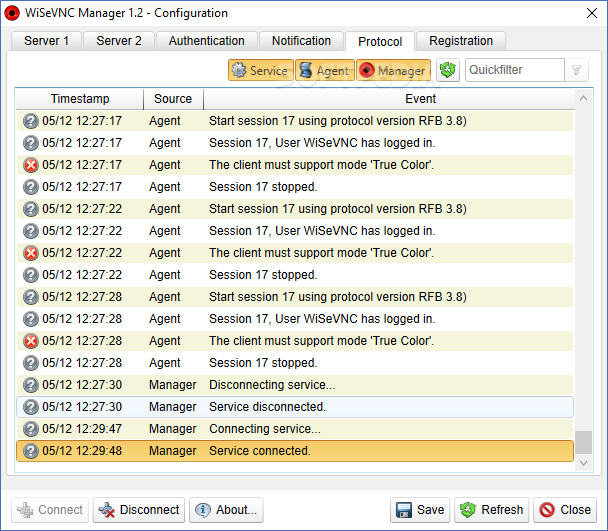Click into the Quickfilter input field
The height and width of the screenshot is (531, 608).
pos(515,70)
